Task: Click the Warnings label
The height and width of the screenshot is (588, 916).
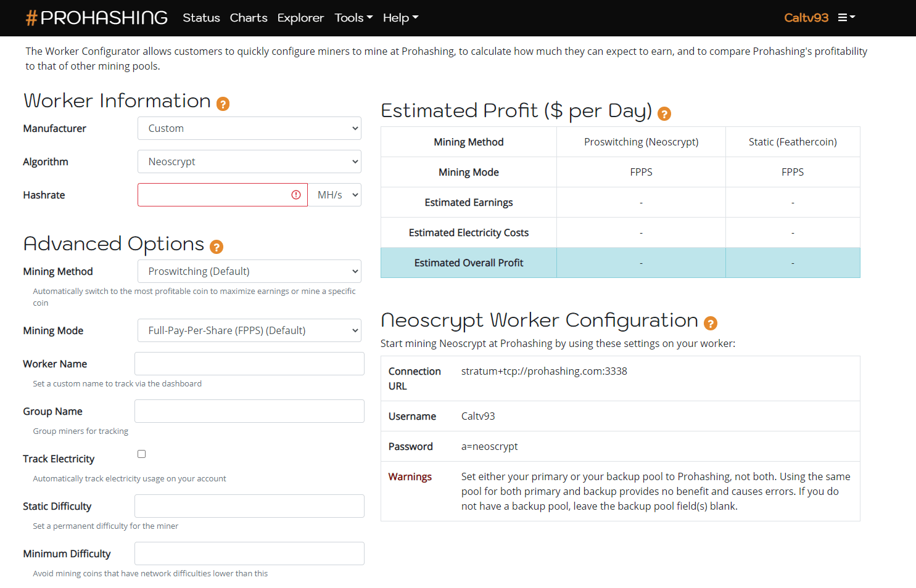Action: (x=410, y=476)
